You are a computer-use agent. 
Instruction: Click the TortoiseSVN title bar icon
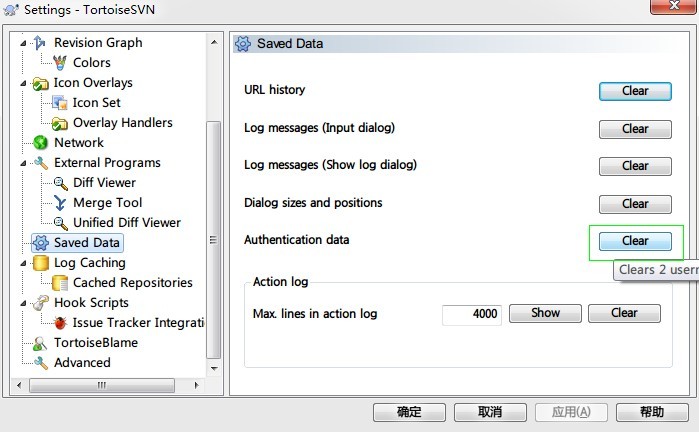point(11,9)
